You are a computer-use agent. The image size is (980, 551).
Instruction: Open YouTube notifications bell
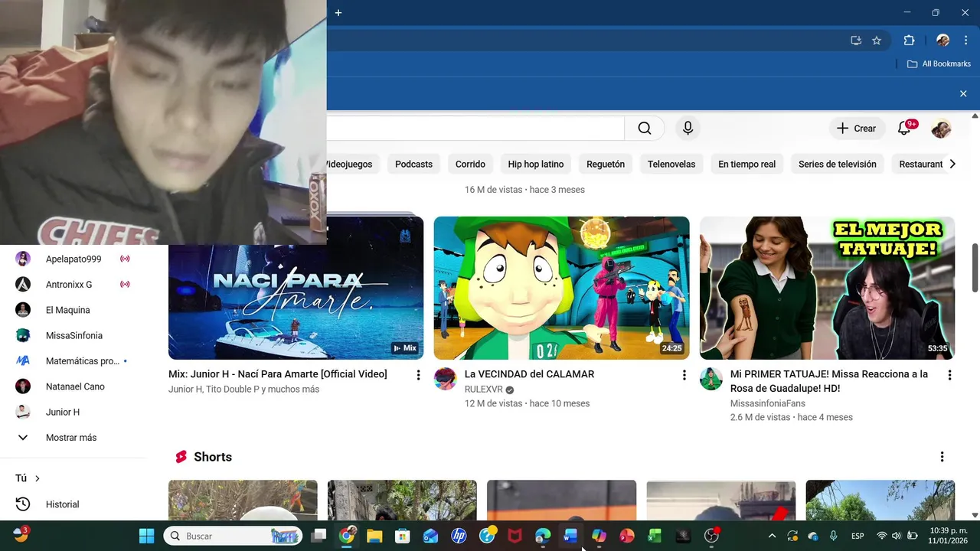click(904, 129)
